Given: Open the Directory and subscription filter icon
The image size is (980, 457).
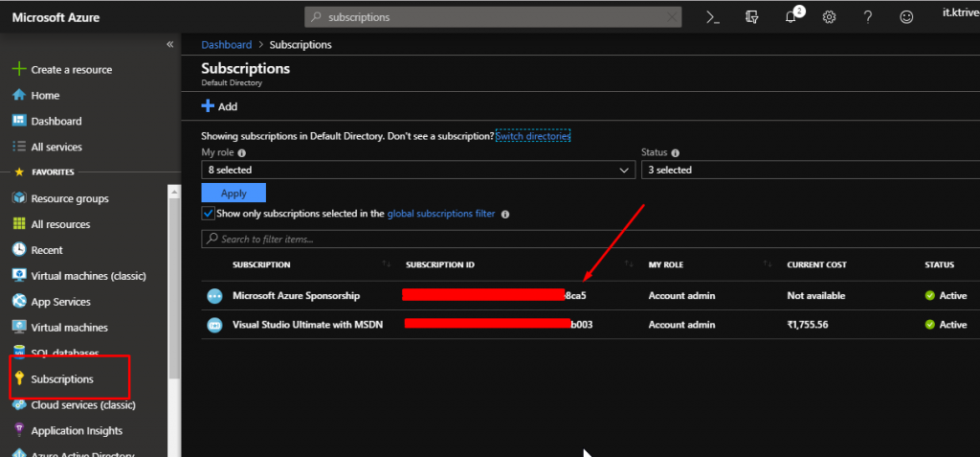Looking at the screenshot, I should tap(752, 17).
